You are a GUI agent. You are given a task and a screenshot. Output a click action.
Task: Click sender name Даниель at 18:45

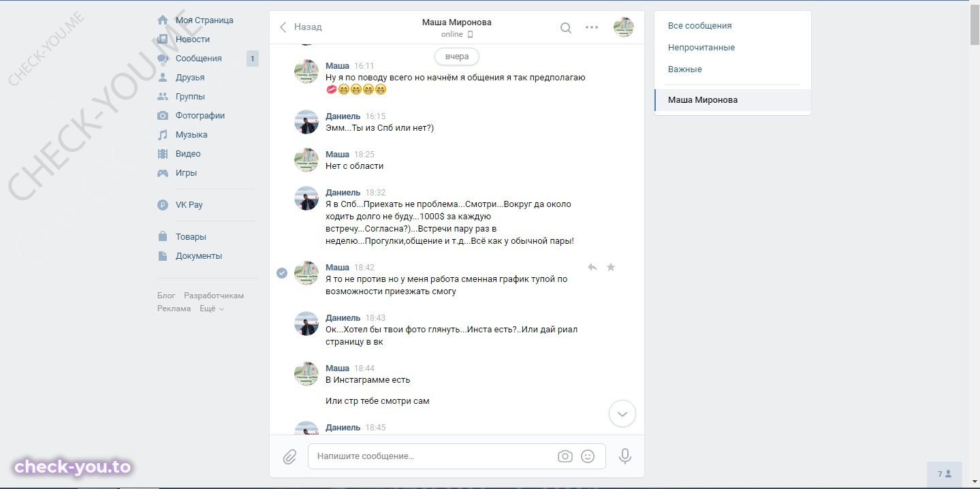tap(343, 428)
